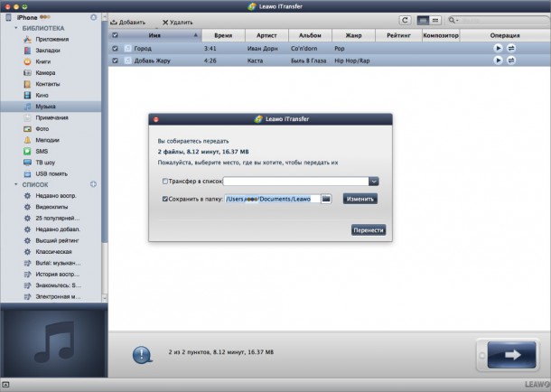Click the album art music thumbnail
The width and height of the screenshot is (551, 392).
point(54,342)
